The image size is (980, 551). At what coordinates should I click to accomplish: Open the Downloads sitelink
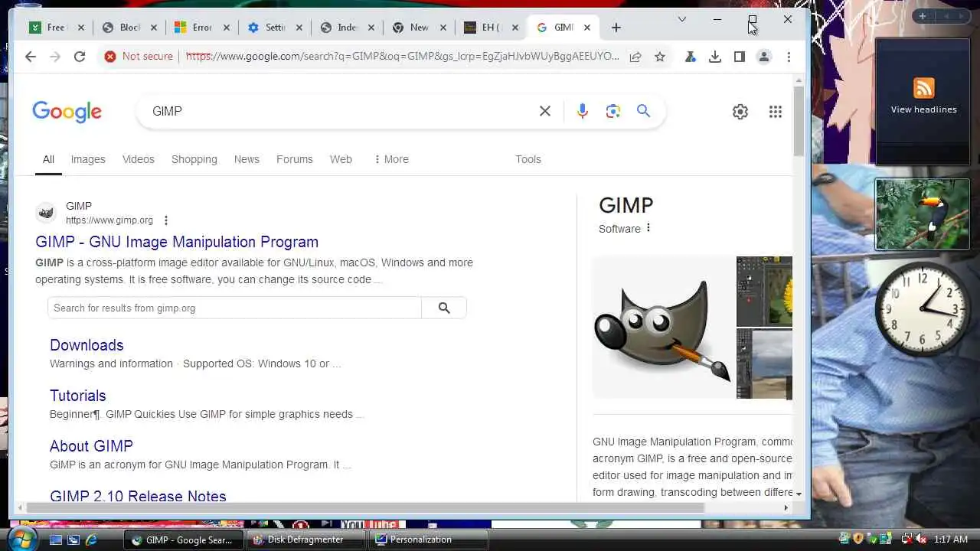point(87,345)
